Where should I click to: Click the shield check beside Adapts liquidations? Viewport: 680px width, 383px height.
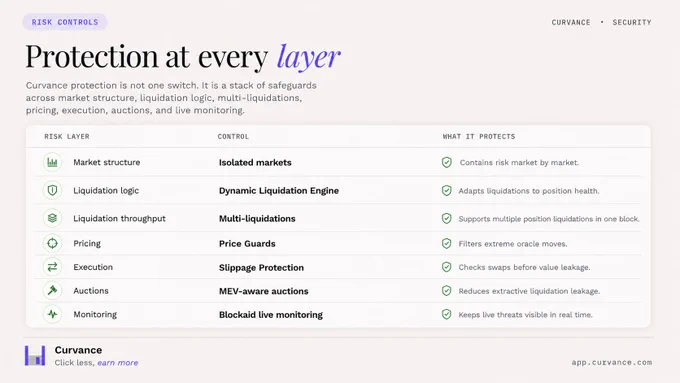[447, 190]
